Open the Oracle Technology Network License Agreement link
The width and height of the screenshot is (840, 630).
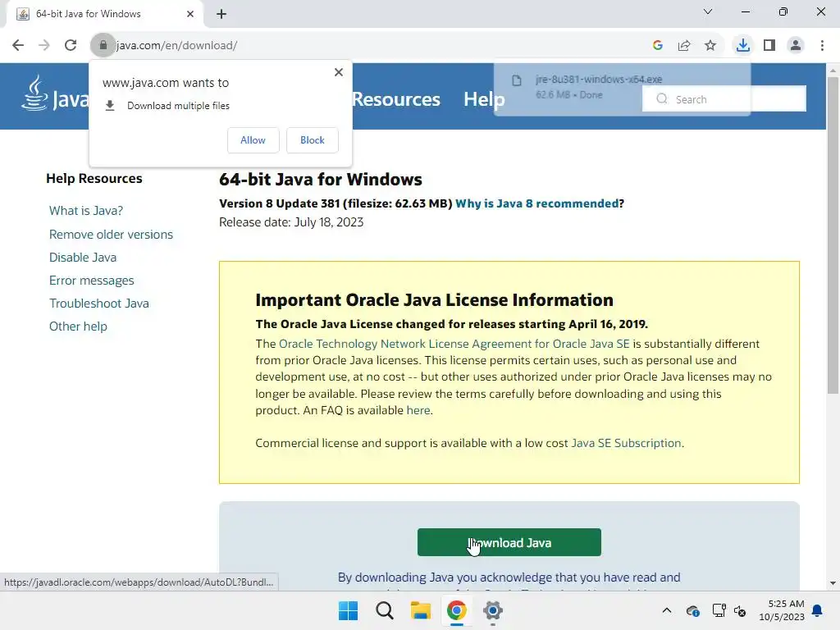click(x=454, y=344)
